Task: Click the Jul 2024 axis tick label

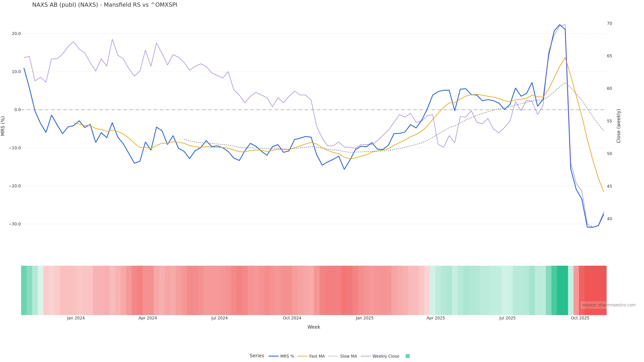Action: coord(219,318)
